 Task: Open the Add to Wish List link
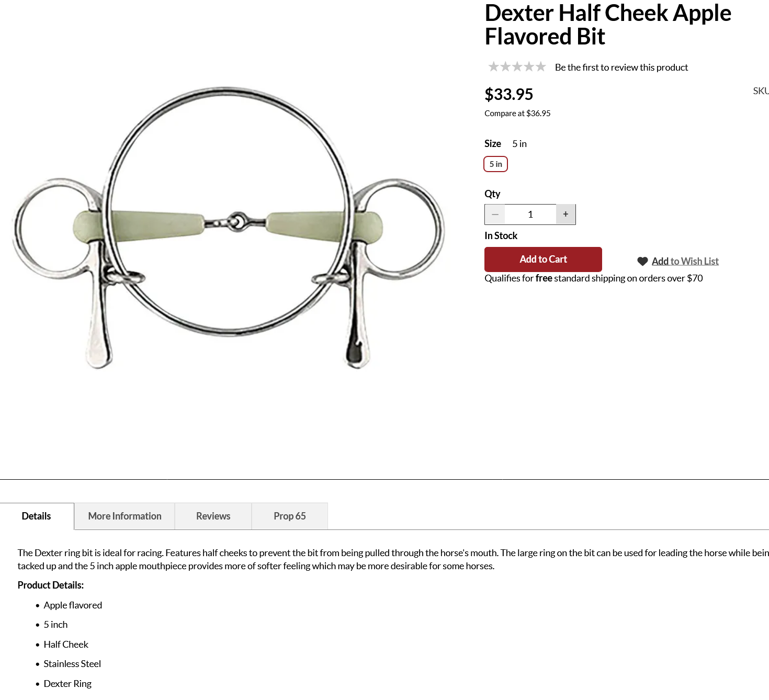[685, 261]
